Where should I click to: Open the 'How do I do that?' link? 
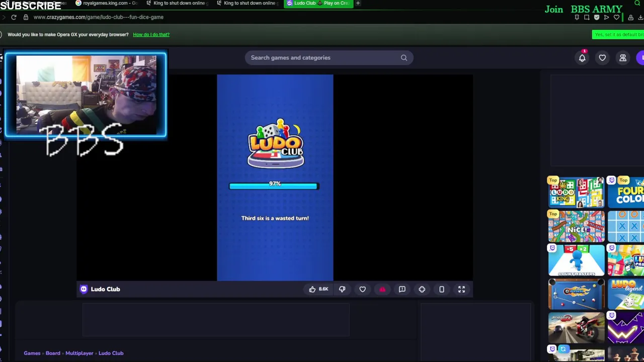click(x=151, y=35)
